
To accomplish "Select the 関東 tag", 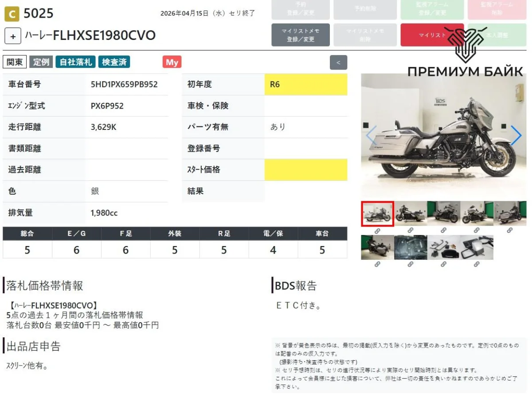I will [15, 62].
